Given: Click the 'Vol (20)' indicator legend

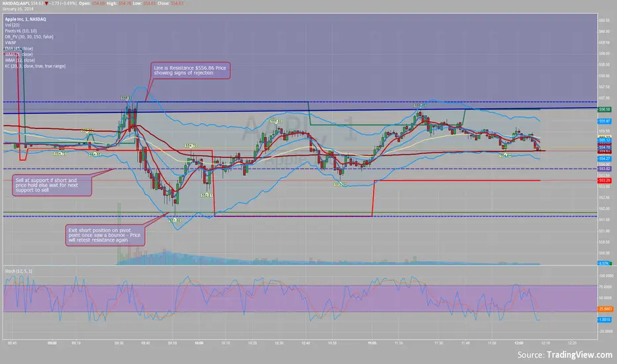Looking at the screenshot, I should (12, 24).
